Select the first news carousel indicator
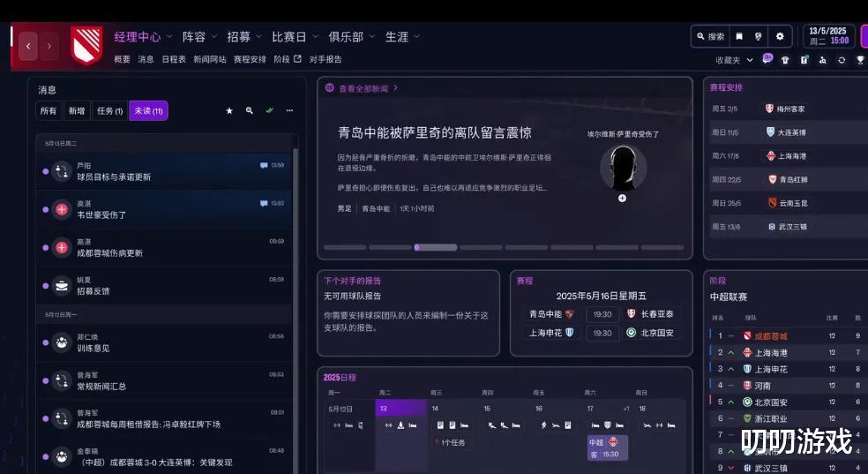Screen dimensions: 868x474 point(345,247)
